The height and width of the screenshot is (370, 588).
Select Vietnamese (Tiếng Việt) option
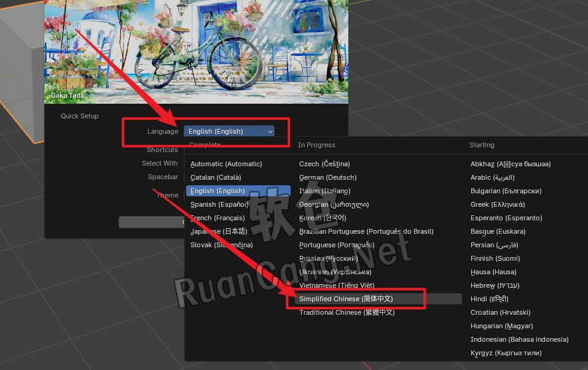click(337, 285)
